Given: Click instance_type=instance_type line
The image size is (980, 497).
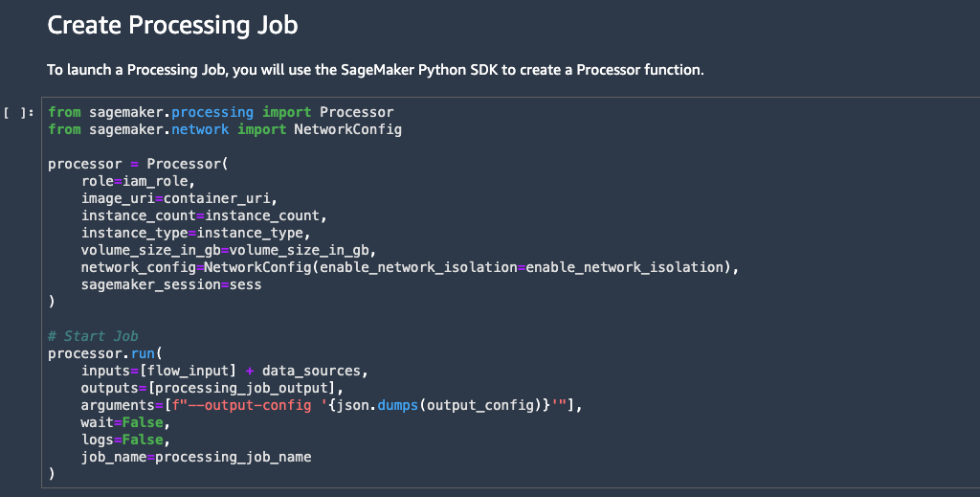Looking at the screenshot, I should pyautogui.click(x=195, y=234).
